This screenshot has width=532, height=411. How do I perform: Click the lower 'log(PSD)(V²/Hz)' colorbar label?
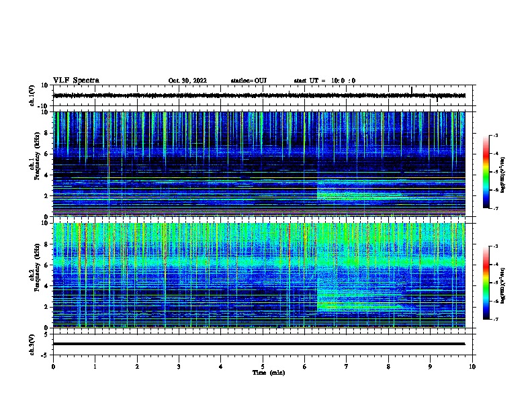pyautogui.click(x=502, y=285)
